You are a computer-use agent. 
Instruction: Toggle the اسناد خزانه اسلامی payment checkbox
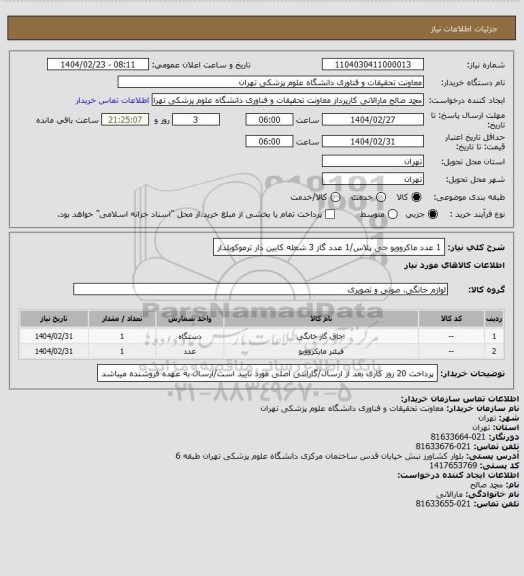[x=330, y=214]
